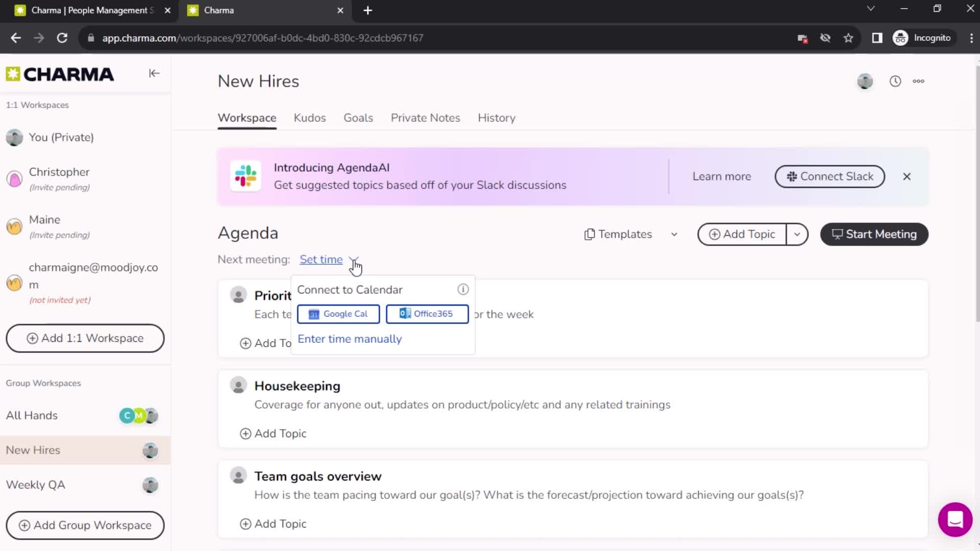Open the Kudos tab
Screen dimensions: 980x551
(310, 118)
